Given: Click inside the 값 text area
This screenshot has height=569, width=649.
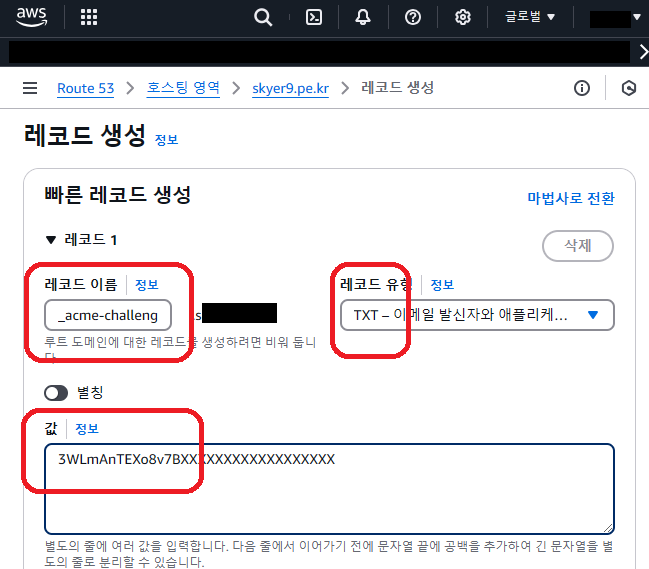Looking at the screenshot, I should pos(328,490).
